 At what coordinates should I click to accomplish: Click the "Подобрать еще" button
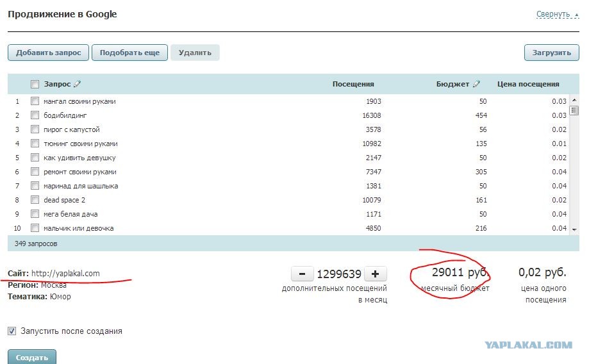pos(129,53)
